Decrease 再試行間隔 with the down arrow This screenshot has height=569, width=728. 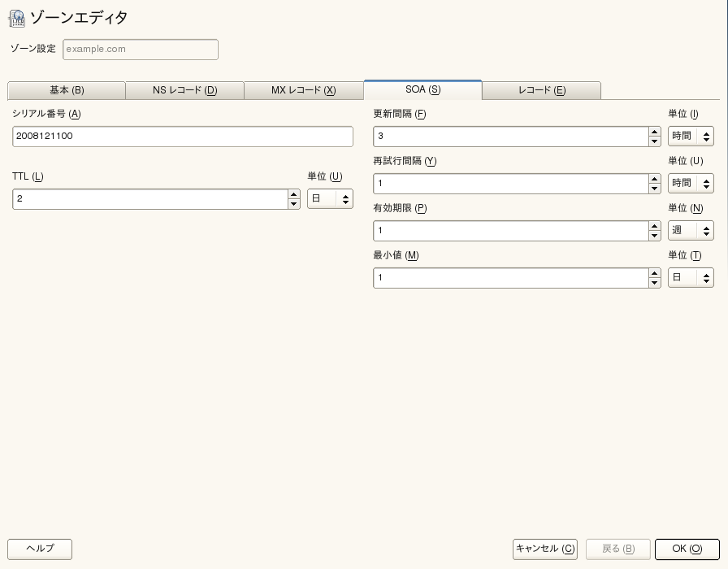[x=655, y=189]
